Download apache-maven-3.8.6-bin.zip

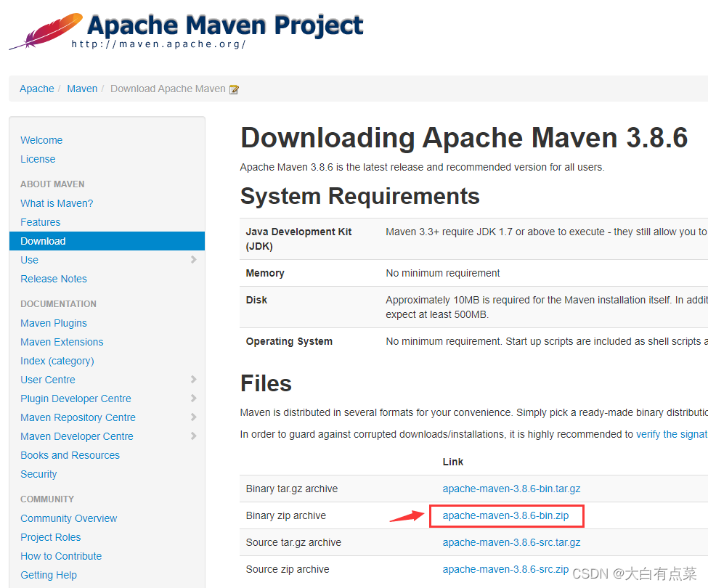tap(505, 516)
